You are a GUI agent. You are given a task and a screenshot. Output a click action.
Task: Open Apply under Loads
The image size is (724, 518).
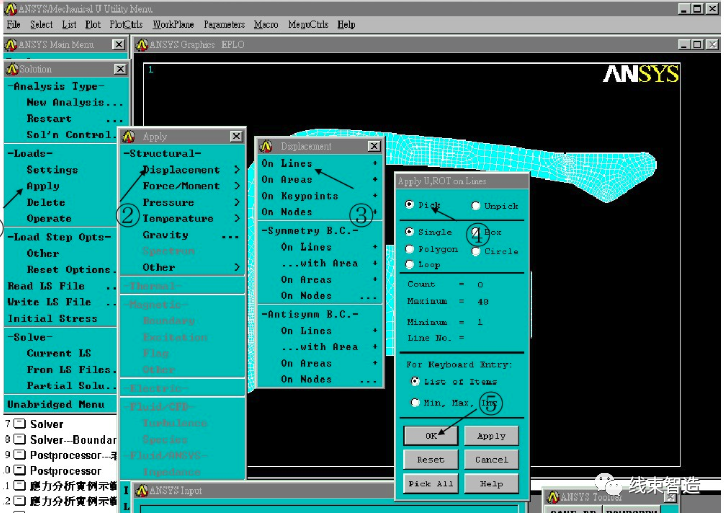point(43,186)
